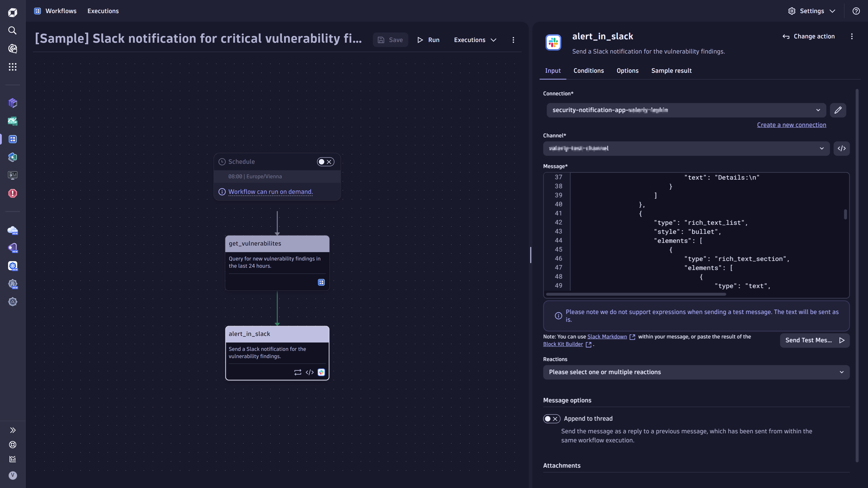Switch Channel field to expression mode
The width and height of the screenshot is (868, 488).
pyautogui.click(x=841, y=148)
